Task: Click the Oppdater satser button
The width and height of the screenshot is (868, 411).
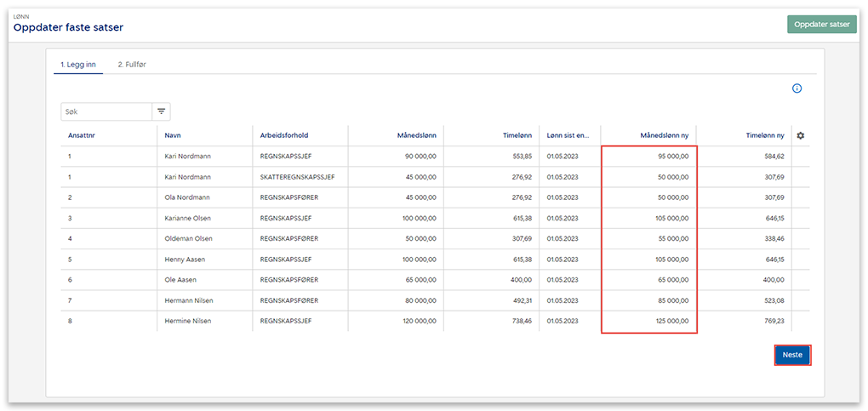Action: pos(821,25)
